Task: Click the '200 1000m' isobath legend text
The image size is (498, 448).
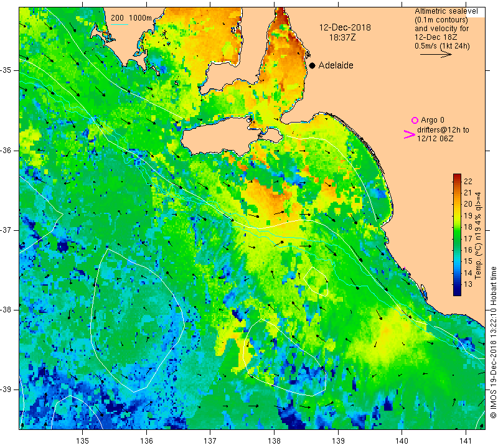Action: pyautogui.click(x=131, y=18)
